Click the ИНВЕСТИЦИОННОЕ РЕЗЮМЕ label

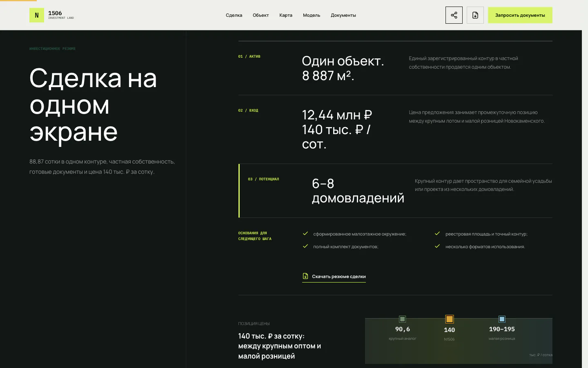pyautogui.click(x=52, y=49)
